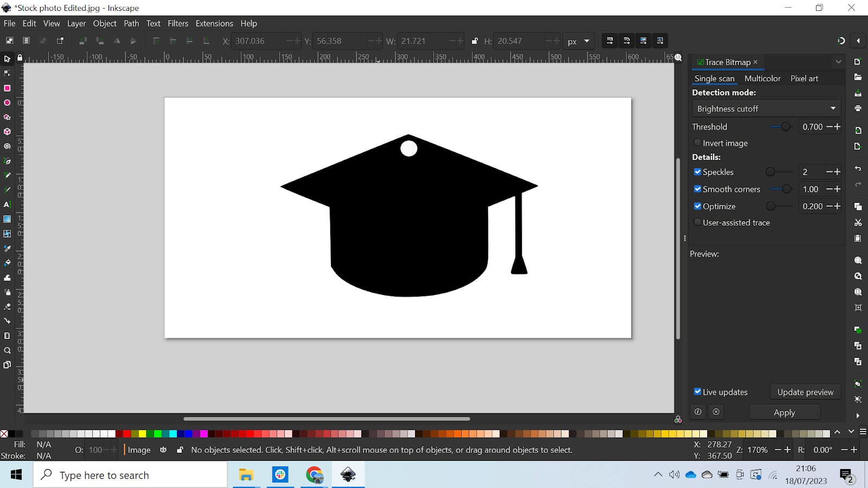The height and width of the screenshot is (488, 868).
Task: Click the Print icon in commands bar
Action: 858,108
